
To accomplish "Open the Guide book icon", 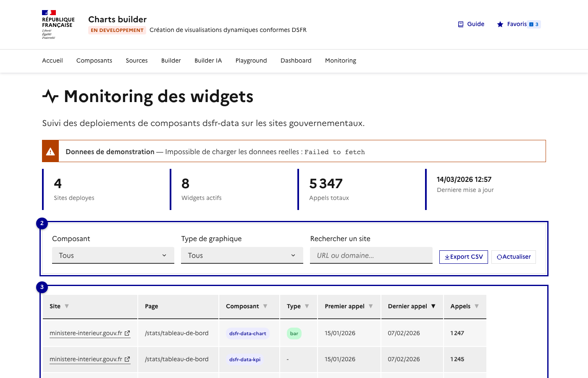I will pyautogui.click(x=460, y=24).
